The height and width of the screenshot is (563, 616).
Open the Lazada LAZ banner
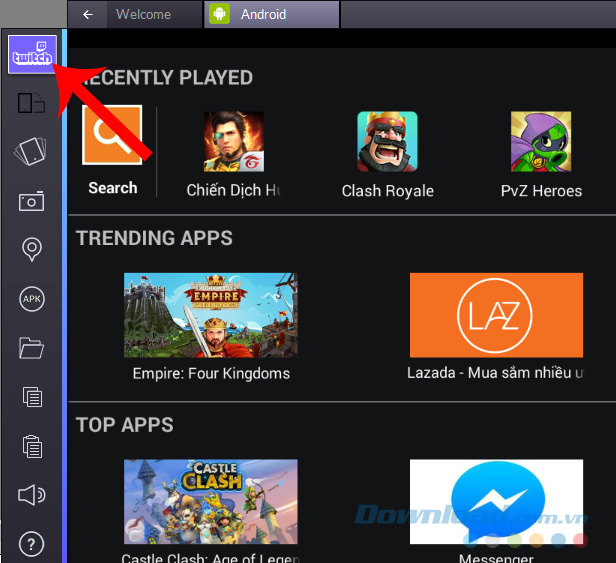click(x=496, y=315)
